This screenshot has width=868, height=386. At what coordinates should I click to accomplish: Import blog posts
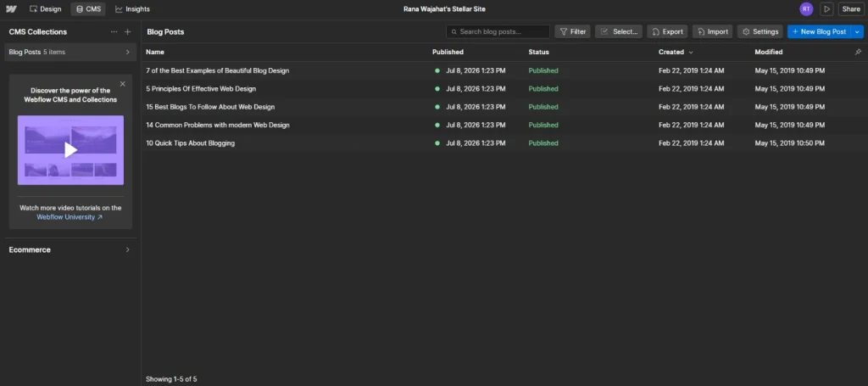pos(712,31)
